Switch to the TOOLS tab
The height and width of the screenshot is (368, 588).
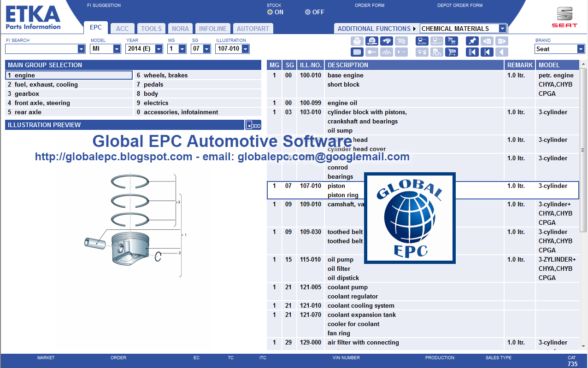151,29
